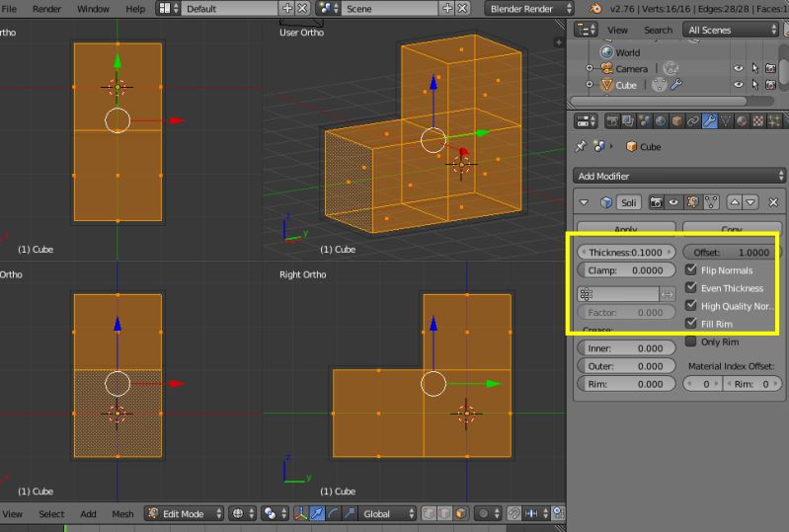The image size is (789, 532).
Task: Copy the Solidify modifier
Action: point(732,229)
